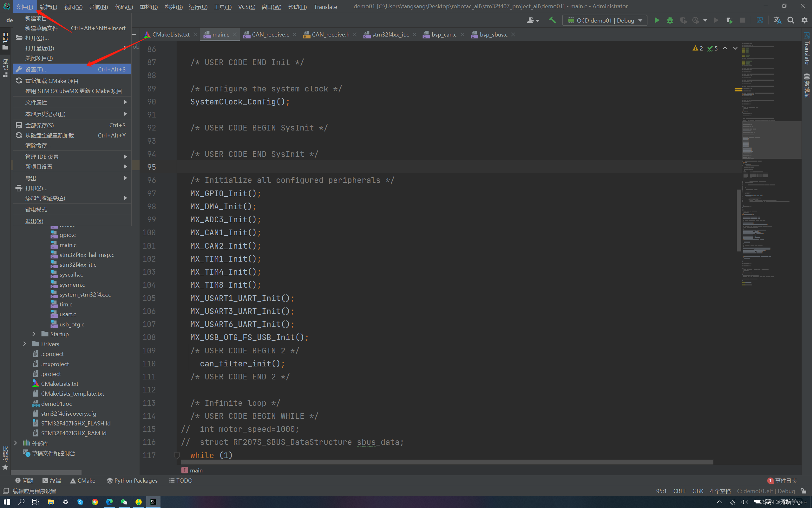Close the bsp_sbus.c tab
Screen dimensions: 812x508
pyautogui.click(x=513, y=34)
